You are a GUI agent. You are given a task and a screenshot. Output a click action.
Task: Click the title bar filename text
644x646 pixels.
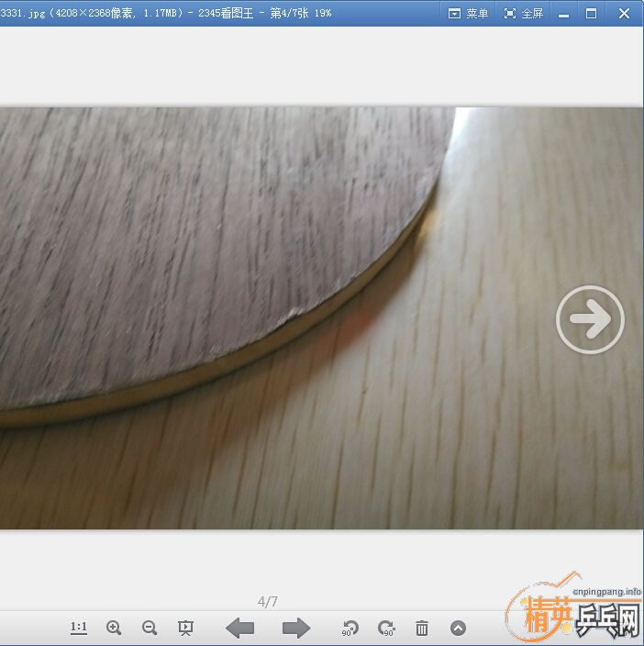click(x=165, y=13)
